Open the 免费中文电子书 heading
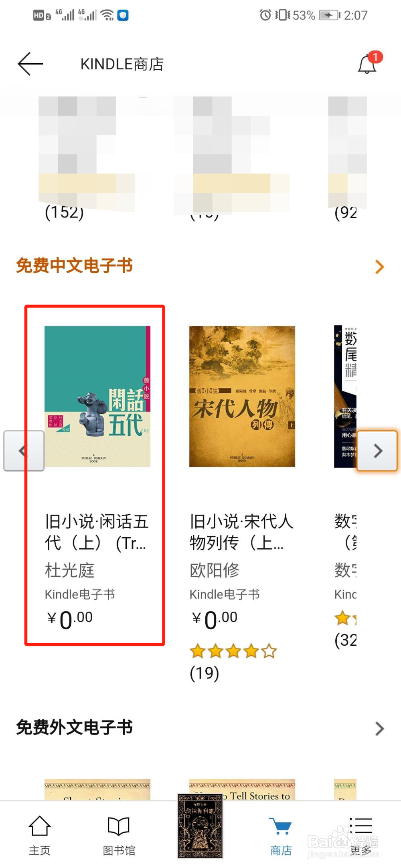The height and width of the screenshot is (868, 401). [x=74, y=266]
